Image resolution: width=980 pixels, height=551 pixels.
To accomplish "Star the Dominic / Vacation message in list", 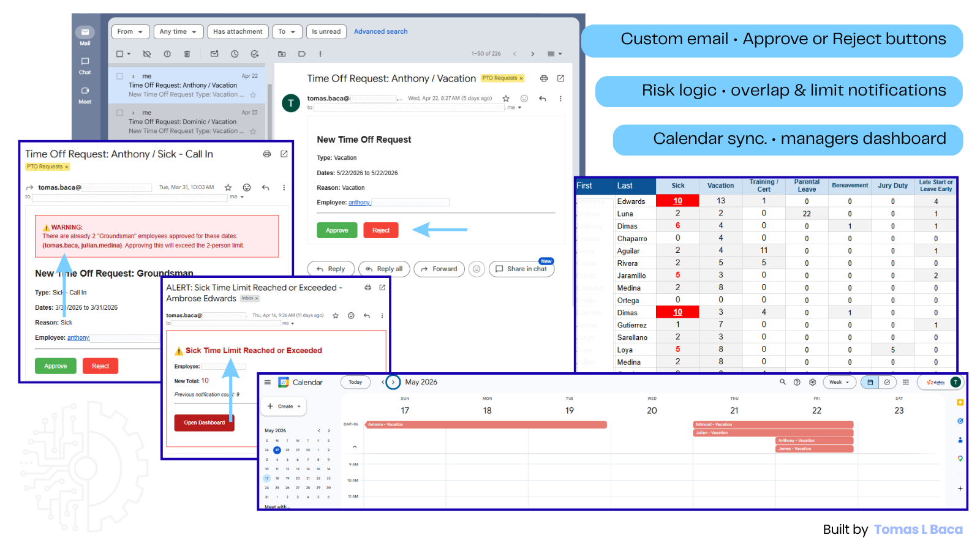I will [253, 131].
